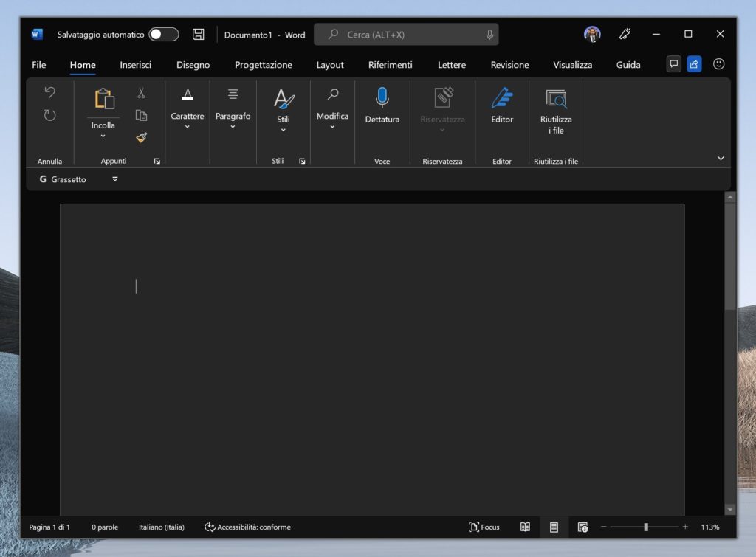This screenshot has height=557, width=756.
Task: Click the save floppy disk icon
Action: click(x=198, y=34)
